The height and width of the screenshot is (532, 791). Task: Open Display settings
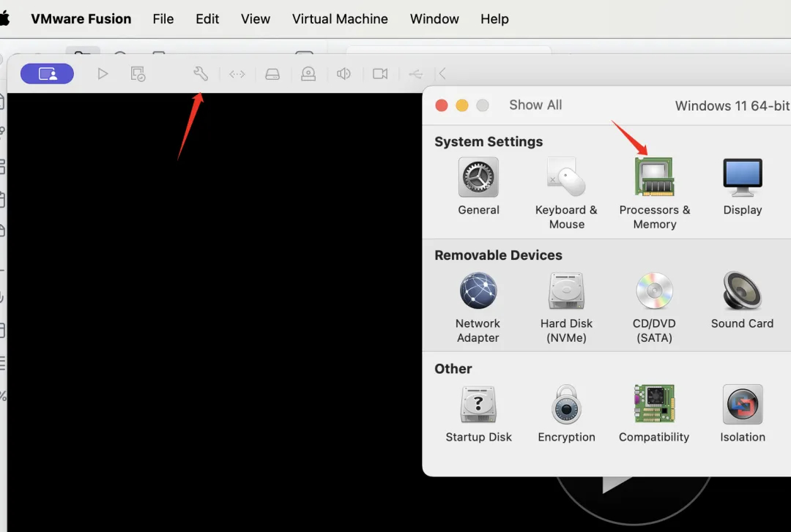coord(742,187)
